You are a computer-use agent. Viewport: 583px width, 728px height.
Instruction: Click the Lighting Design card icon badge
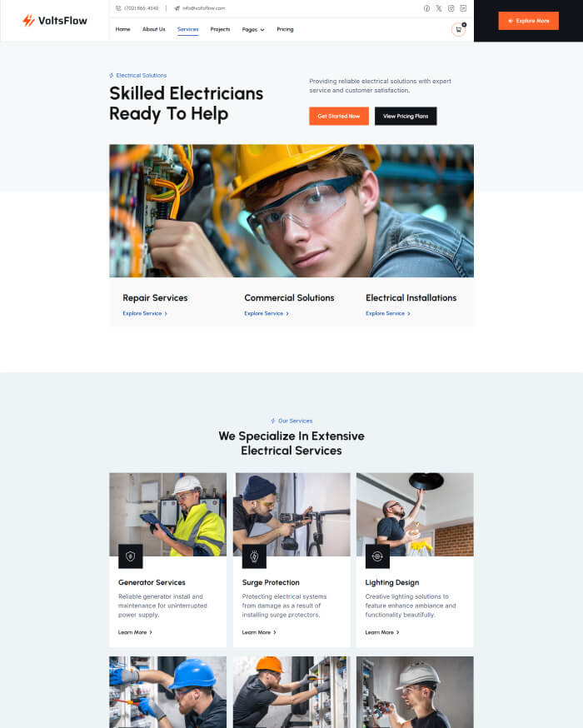click(x=377, y=556)
